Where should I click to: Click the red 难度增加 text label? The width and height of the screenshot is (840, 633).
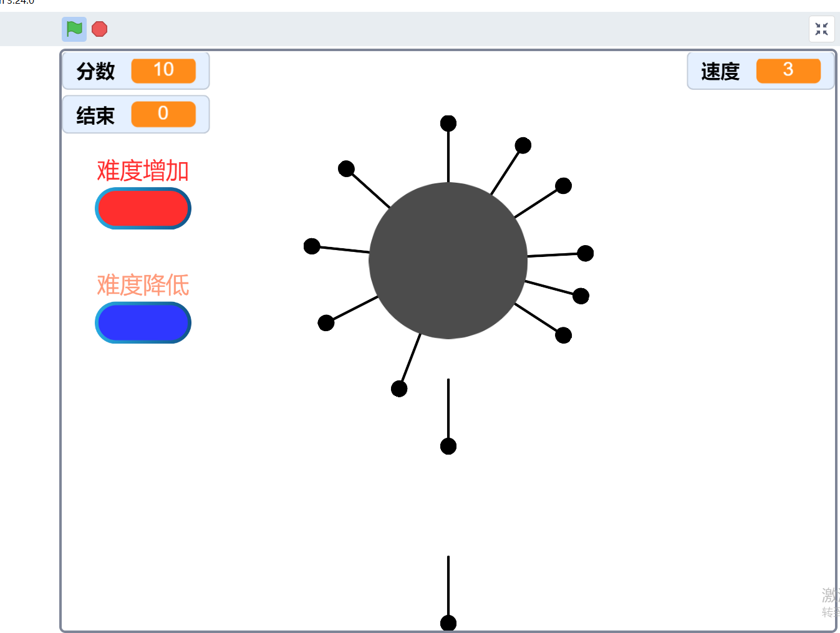pos(143,170)
